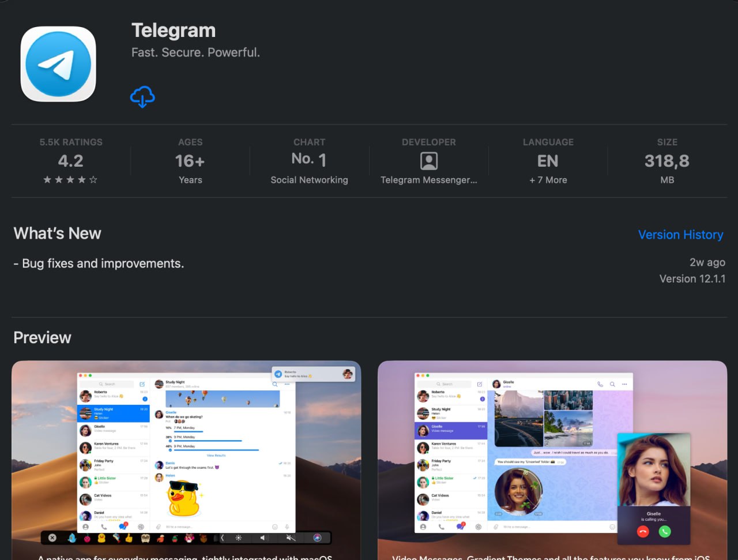Click the cloud download icon to install Telegram
738x560 pixels.
[142, 97]
